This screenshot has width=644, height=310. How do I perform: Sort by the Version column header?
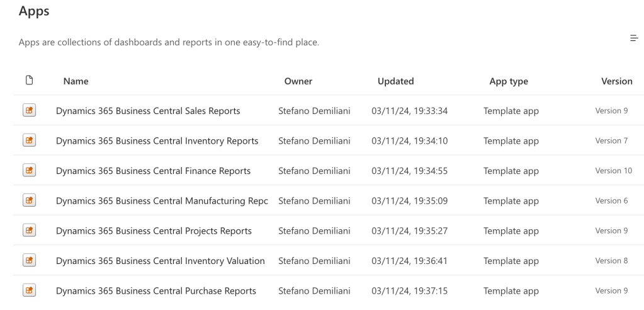[616, 81]
